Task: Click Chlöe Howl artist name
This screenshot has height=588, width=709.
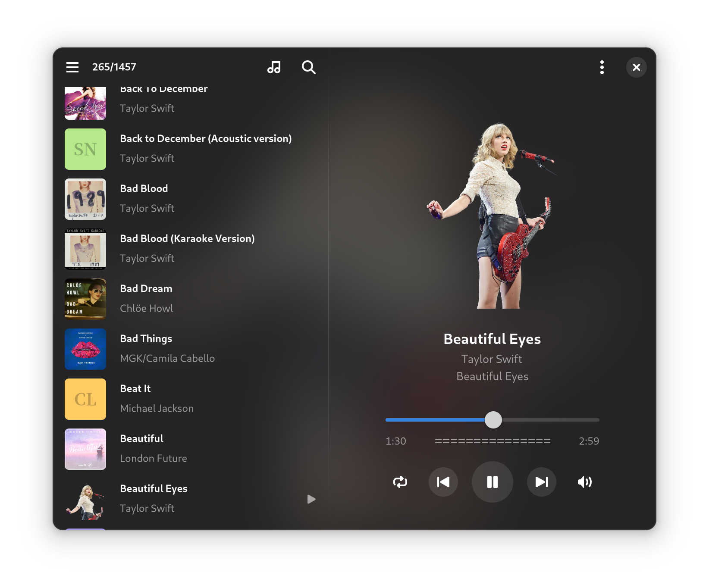Action: (147, 308)
